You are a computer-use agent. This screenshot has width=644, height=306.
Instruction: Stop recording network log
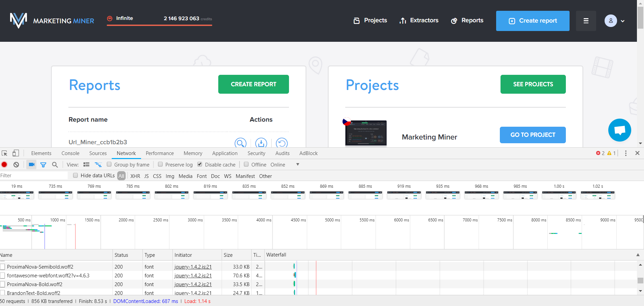[x=4, y=165]
